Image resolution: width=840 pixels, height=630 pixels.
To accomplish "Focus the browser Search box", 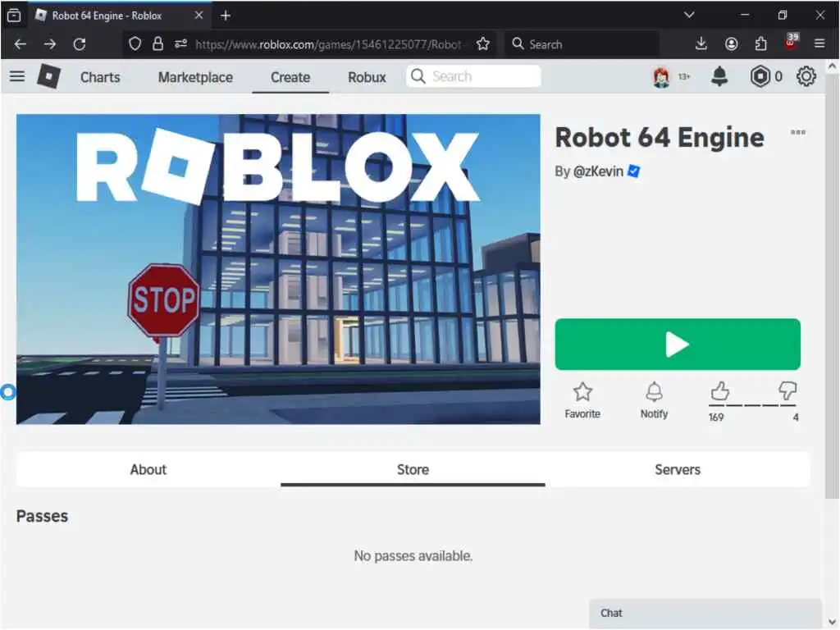I will tap(582, 44).
